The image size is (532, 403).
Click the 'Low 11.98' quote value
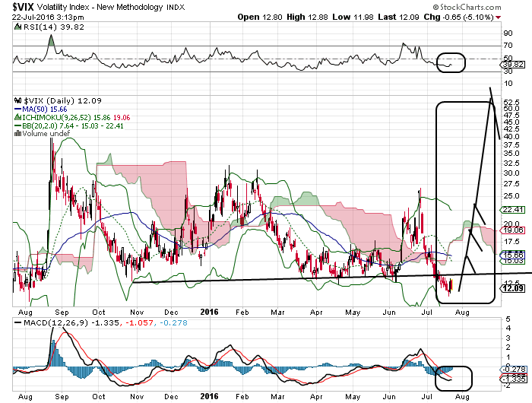point(353,17)
